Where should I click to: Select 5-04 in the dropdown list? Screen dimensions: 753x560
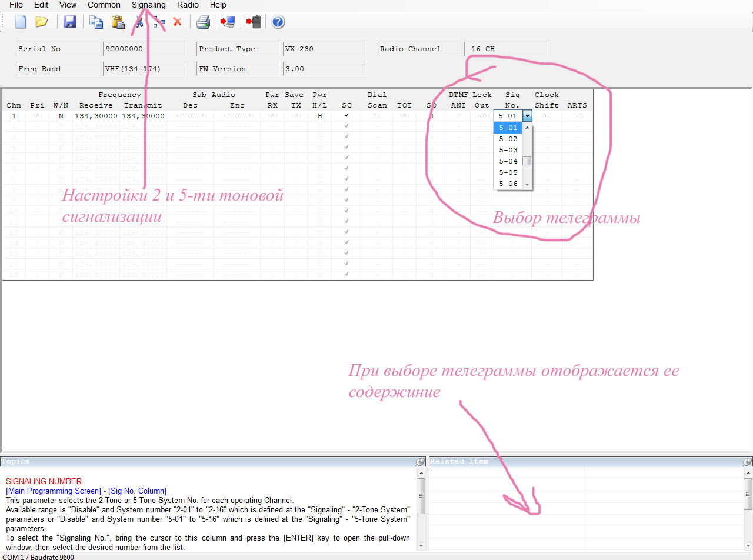tap(508, 161)
